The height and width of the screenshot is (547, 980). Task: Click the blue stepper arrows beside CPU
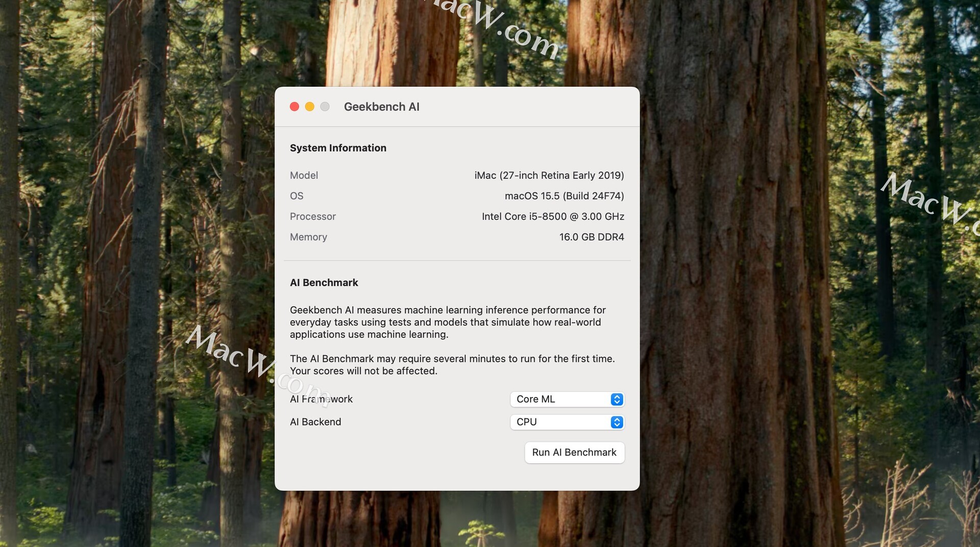617,422
